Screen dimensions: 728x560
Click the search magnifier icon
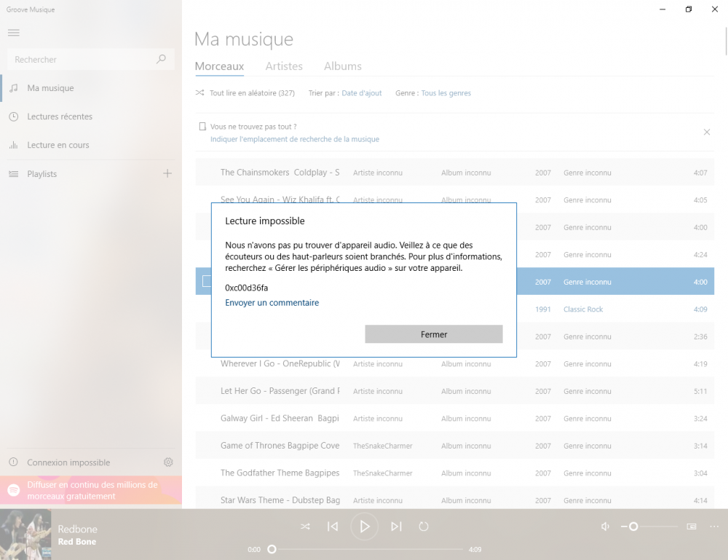tap(161, 59)
